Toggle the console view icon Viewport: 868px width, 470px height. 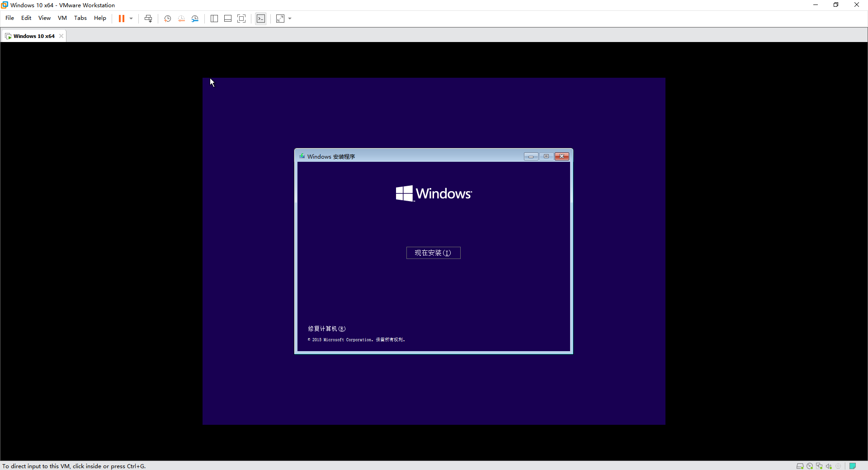click(261, 19)
